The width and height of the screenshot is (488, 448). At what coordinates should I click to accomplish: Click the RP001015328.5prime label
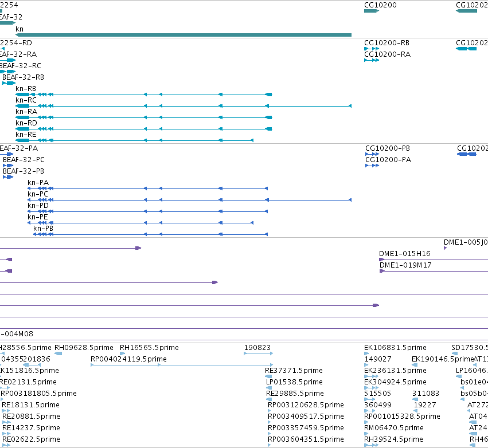(402, 416)
